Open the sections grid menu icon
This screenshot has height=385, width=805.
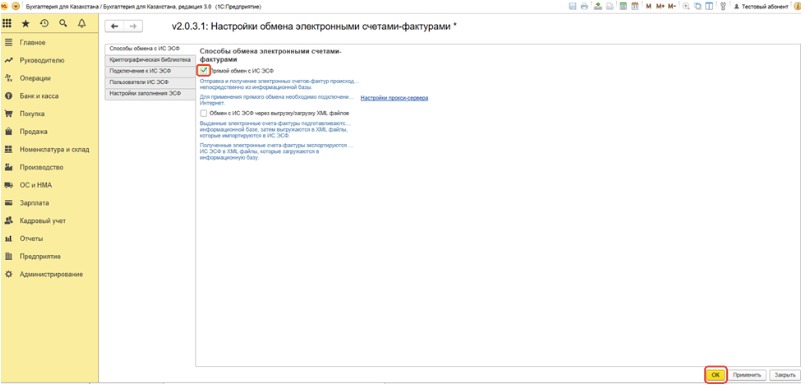pos(7,24)
